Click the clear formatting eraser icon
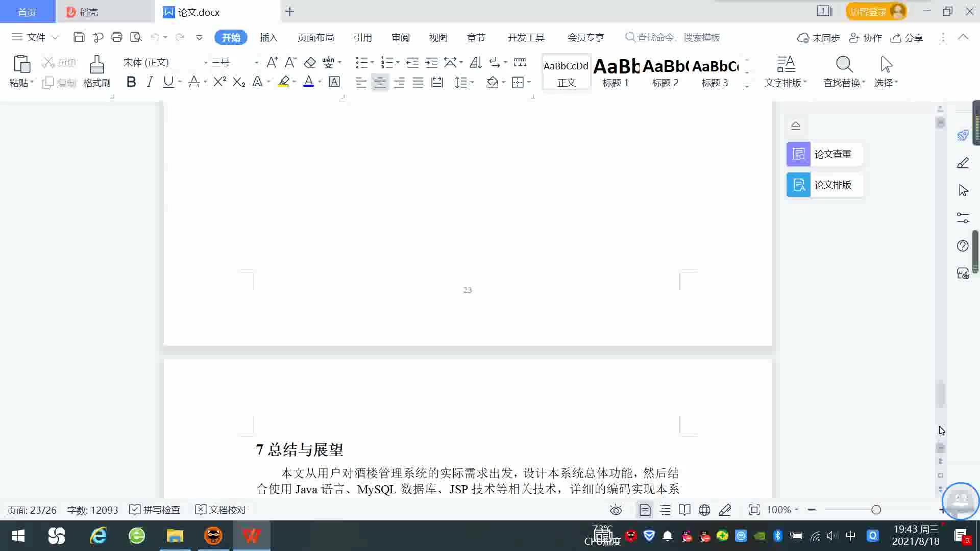Screen dimensions: 980x551 (x=310, y=63)
